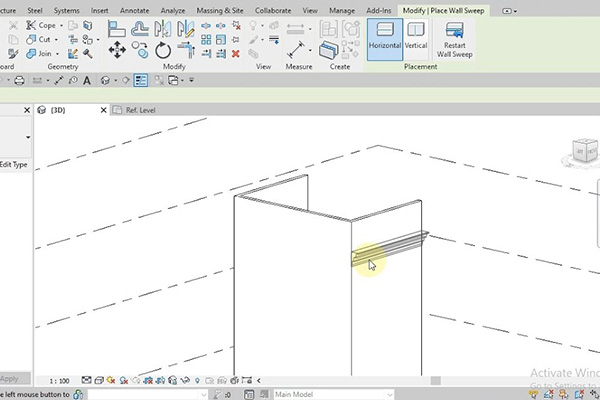Select the Pin tool
This screenshot has height=400, width=600.
tap(236, 39)
